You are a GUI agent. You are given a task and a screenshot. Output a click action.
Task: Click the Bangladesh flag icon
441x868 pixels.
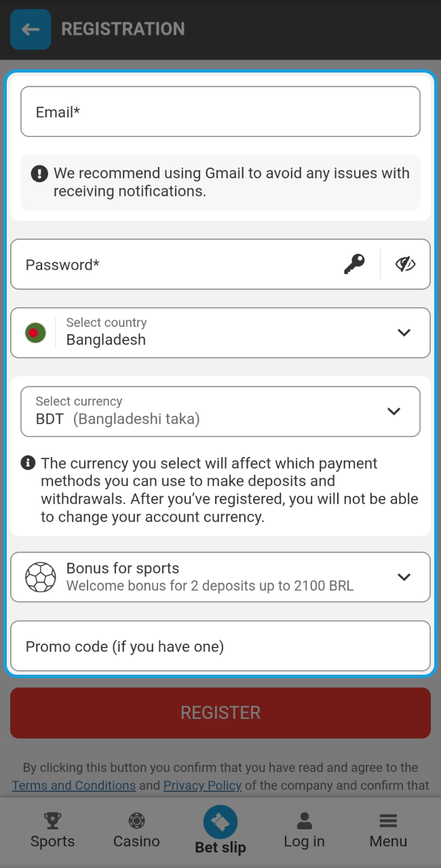click(35, 333)
